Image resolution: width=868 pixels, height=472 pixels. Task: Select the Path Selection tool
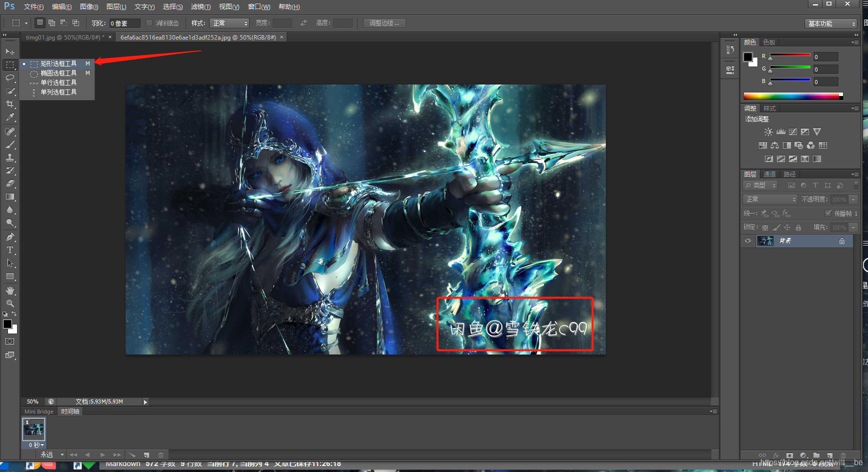(10, 263)
